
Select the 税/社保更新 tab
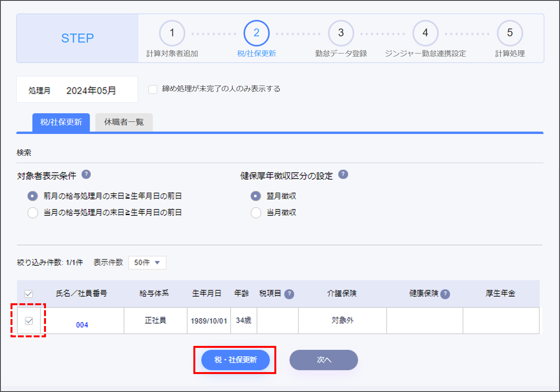61,122
